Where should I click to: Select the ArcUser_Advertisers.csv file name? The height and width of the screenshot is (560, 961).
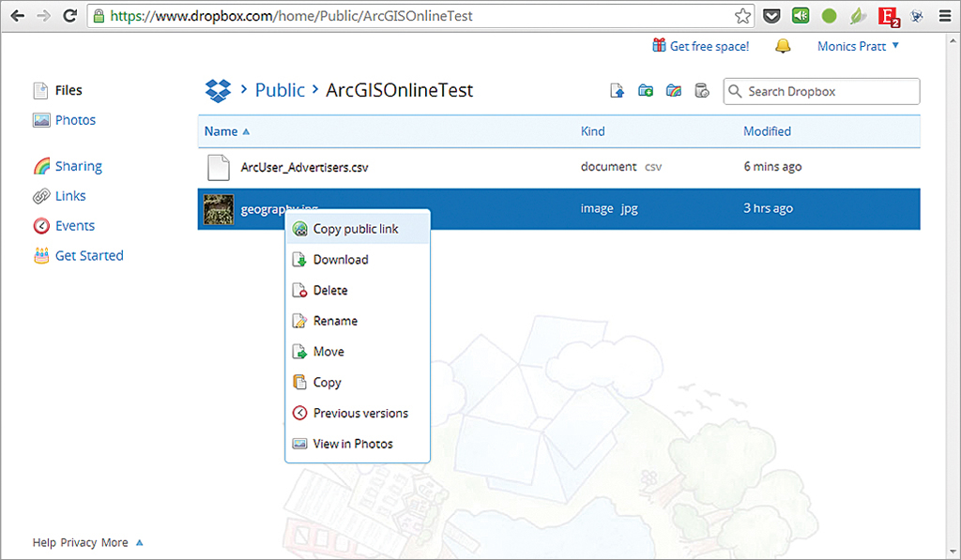(304, 167)
